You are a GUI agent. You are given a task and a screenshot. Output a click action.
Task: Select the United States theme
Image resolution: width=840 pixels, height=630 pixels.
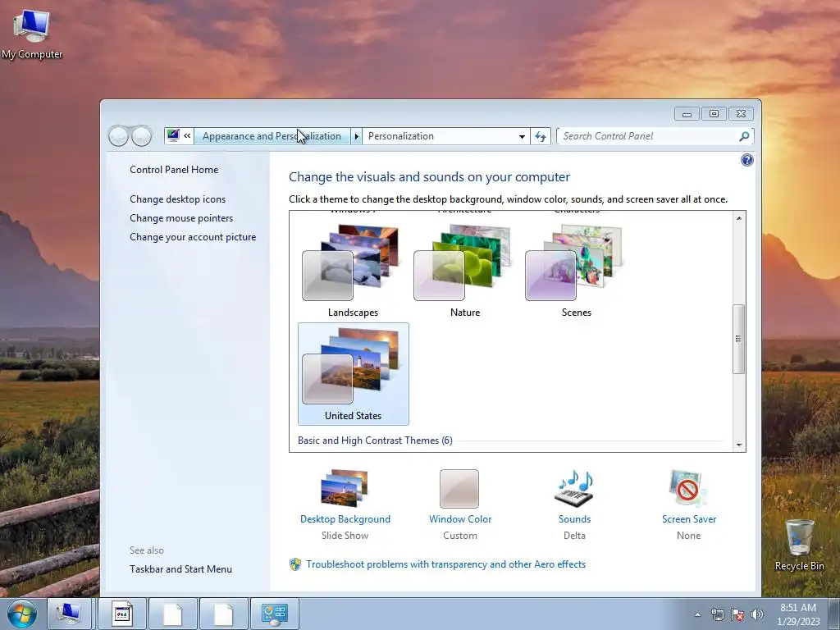coord(353,374)
